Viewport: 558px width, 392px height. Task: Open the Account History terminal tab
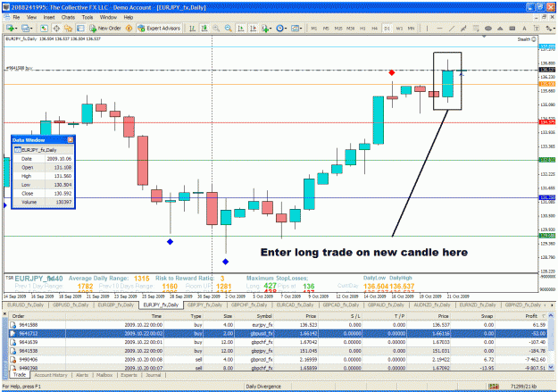(x=51, y=375)
